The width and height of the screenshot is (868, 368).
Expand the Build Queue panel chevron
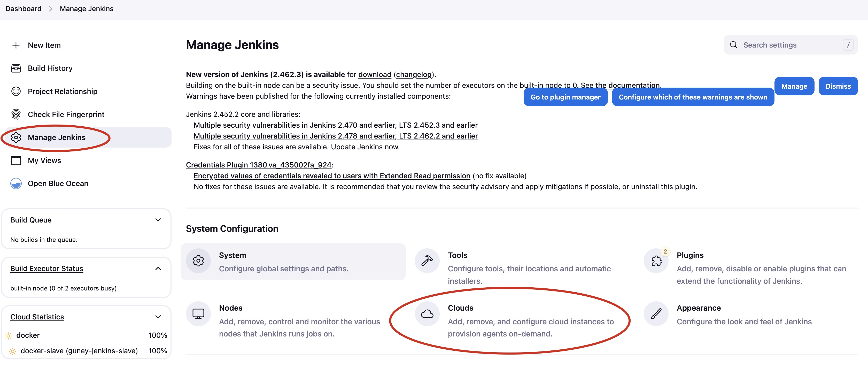coord(158,220)
